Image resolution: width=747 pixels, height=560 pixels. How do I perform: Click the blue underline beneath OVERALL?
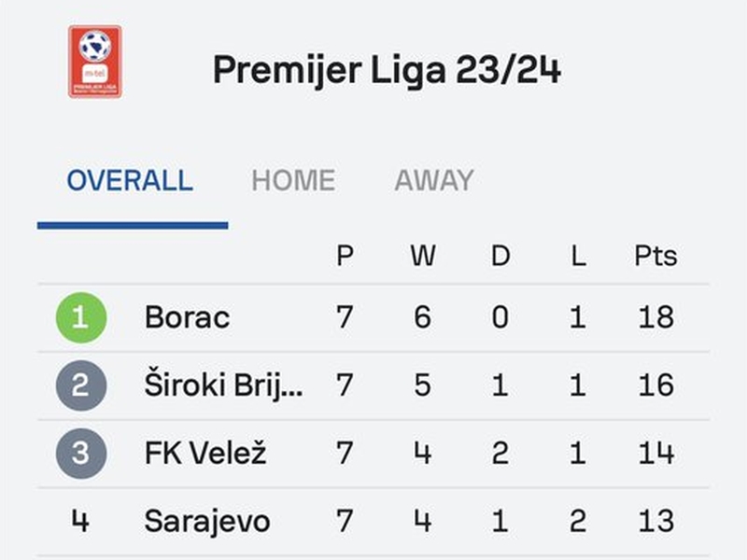tap(133, 225)
